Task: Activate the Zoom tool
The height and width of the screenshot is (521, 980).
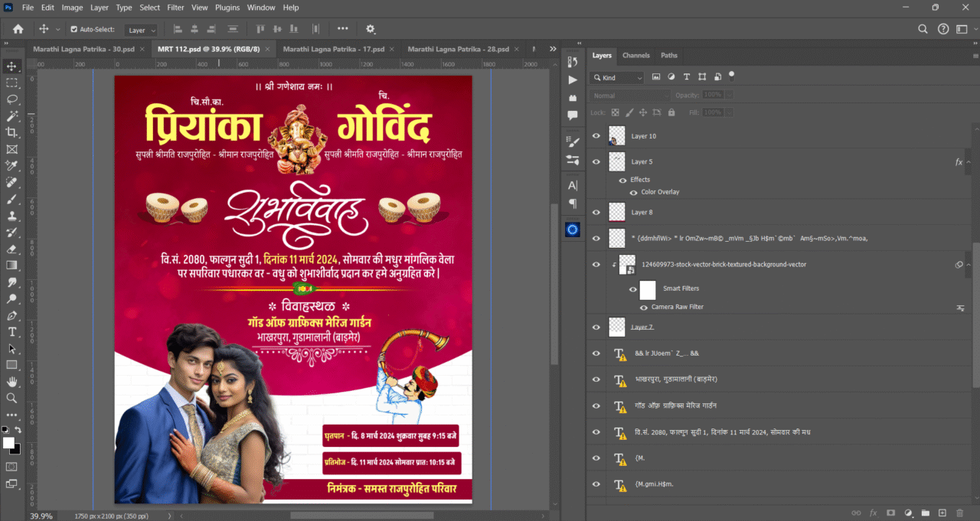Action: (x=11, y=398)
